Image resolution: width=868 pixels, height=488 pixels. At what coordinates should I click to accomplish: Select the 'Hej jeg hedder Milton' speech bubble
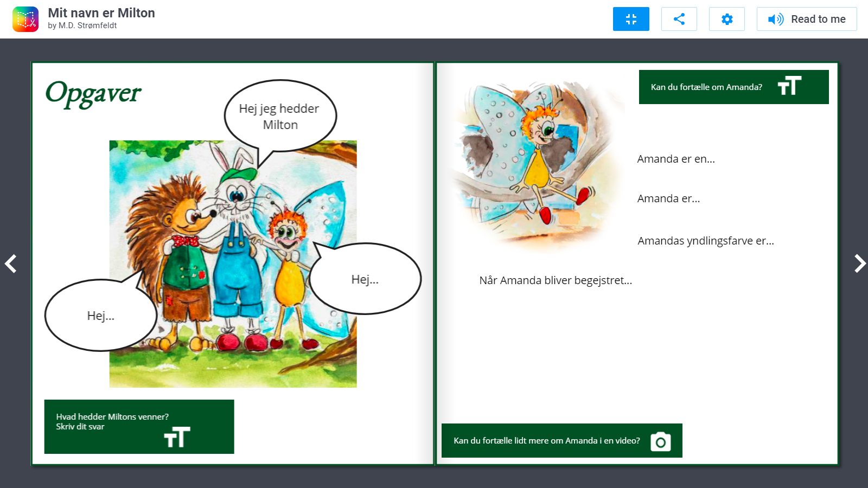tap(280, 117)
